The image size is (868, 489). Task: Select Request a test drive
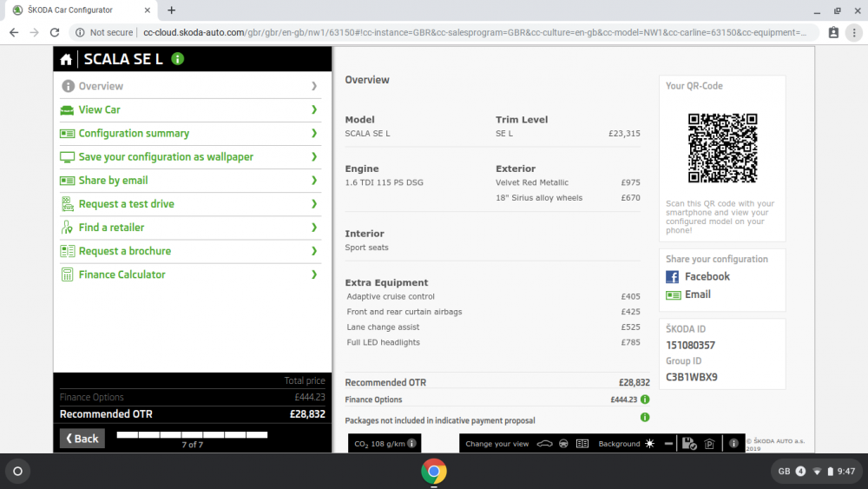[x=190, y=204]
